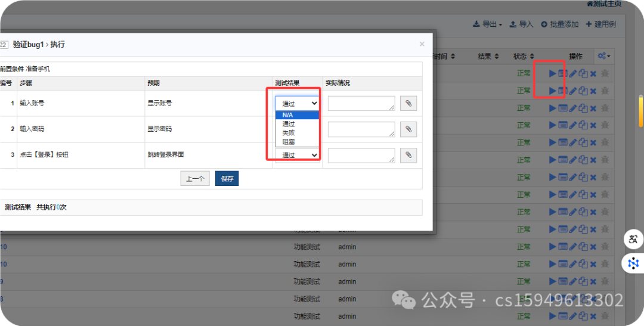Run the bottom-most case row with play icon
The height and width of the screenshot is (326, 644).
552,316
